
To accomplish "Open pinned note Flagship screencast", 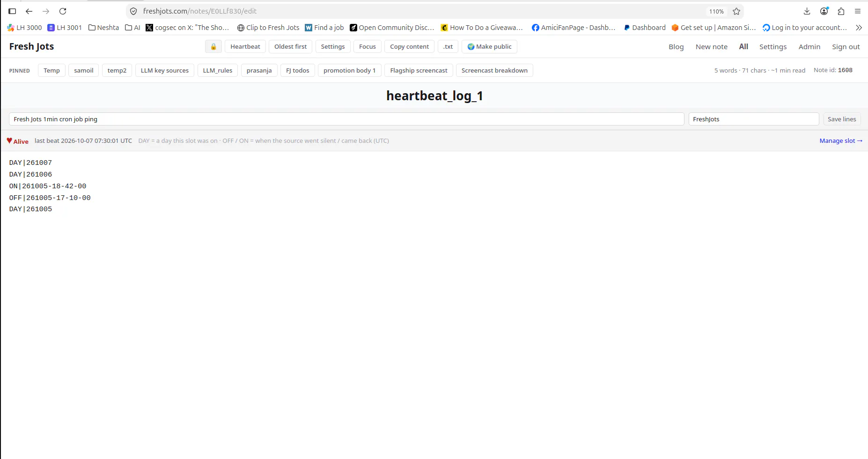I will point(419,70).
